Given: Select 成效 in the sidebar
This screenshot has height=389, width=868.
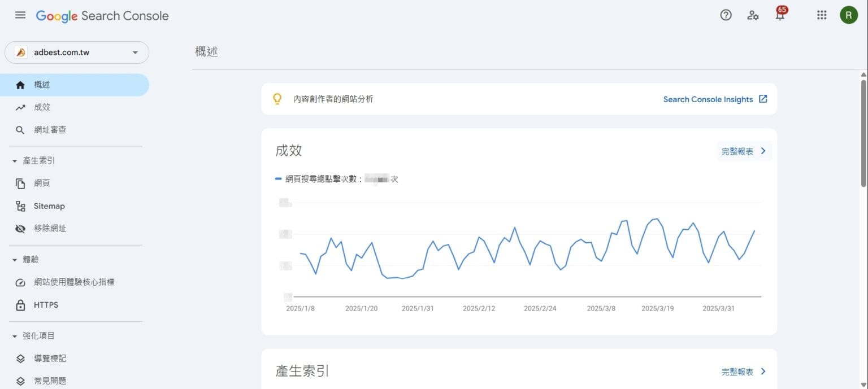Looking at the screenshot, I should point(42,107).
